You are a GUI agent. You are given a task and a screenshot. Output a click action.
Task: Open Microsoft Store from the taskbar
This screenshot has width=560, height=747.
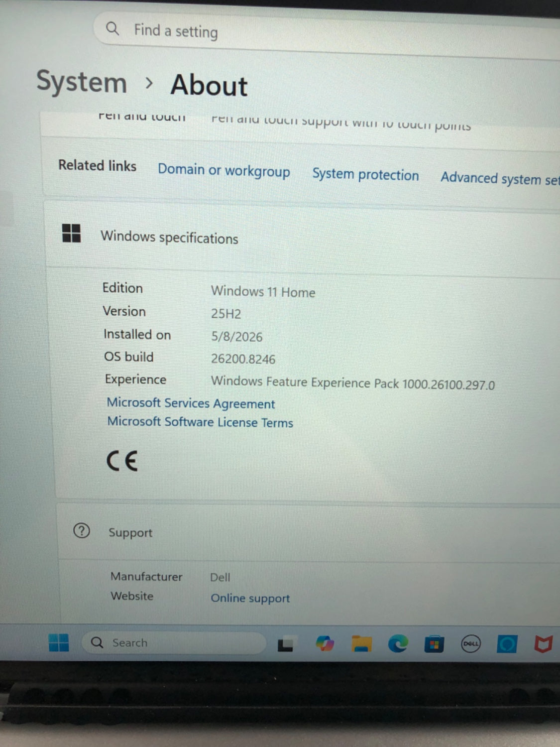click(x=434, y=644)
